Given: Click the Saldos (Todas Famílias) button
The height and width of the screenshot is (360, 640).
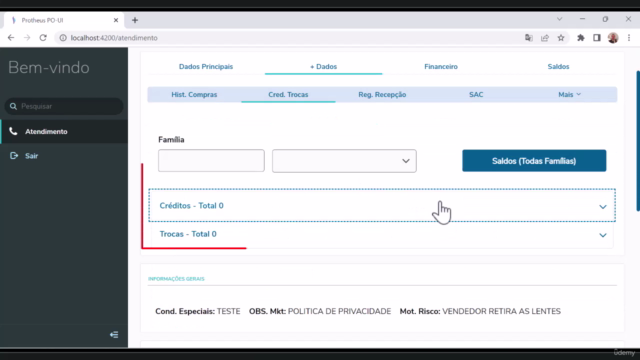Looking at the screenshot, I should pos(534,161).
